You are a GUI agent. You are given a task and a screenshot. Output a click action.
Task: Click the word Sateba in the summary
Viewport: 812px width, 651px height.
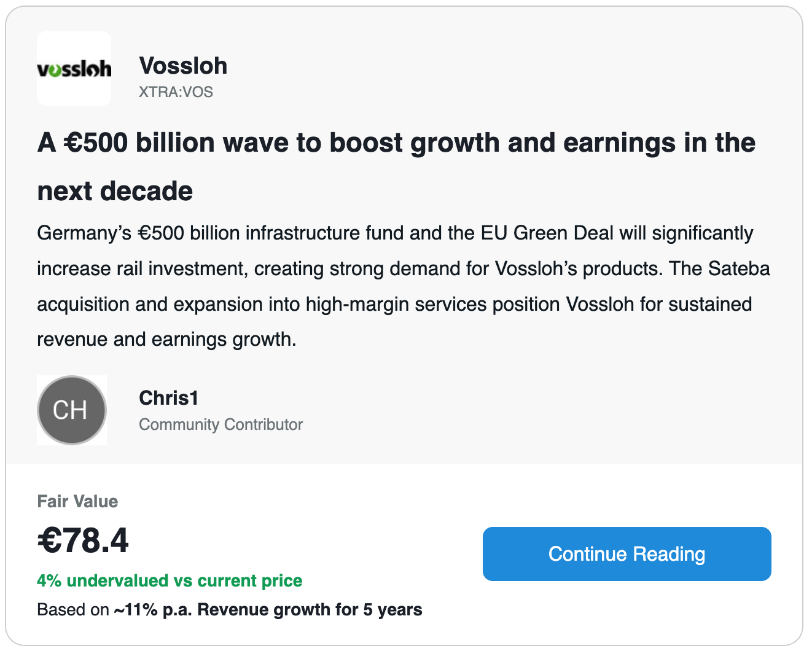click(739, 268)
